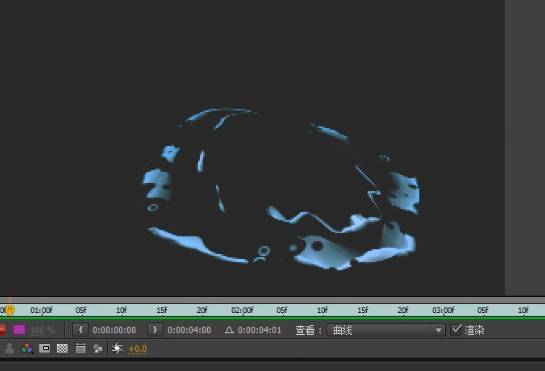
Task: Toggle the red alpha overlay button
Action: [2, 330]
